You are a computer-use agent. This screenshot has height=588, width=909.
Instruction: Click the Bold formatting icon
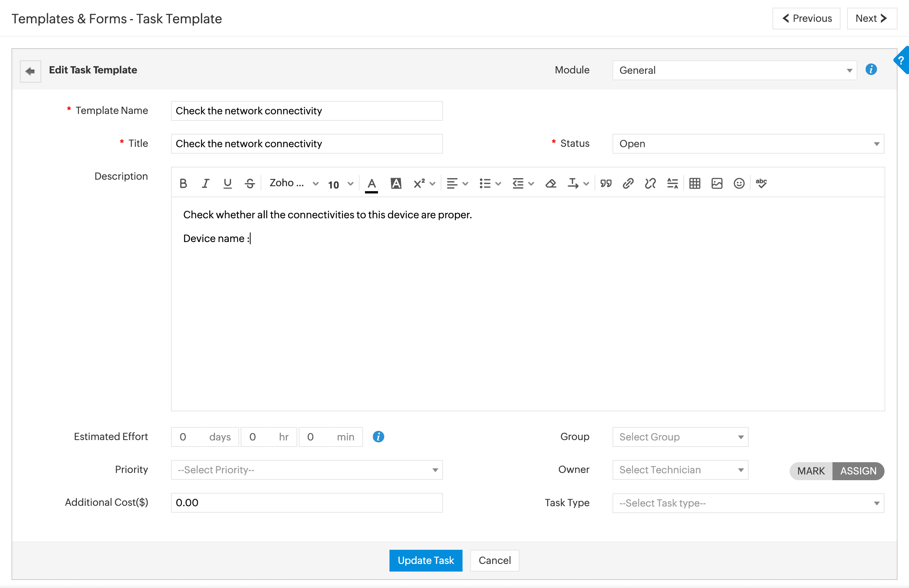pyautogui.click(x=183, y=184)
